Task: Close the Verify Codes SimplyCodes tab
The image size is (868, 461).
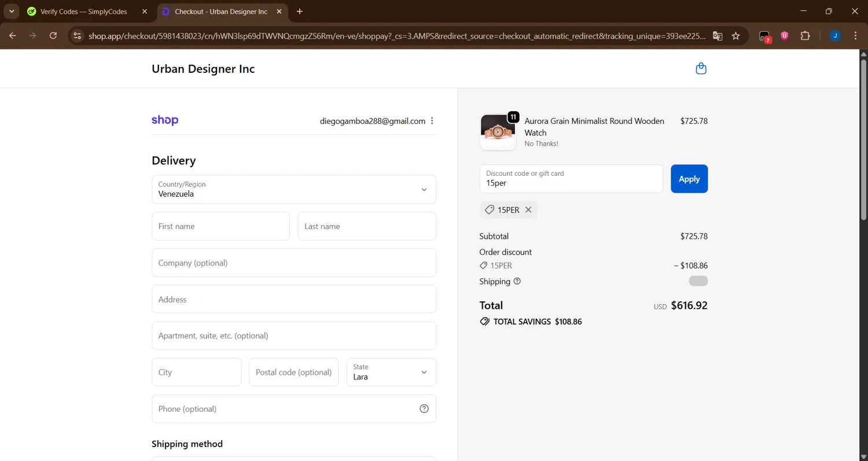Action: coord(145,12)
